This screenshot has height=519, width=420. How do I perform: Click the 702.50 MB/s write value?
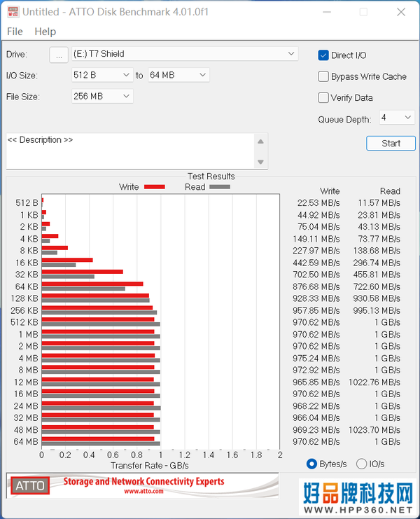(316, 275)
